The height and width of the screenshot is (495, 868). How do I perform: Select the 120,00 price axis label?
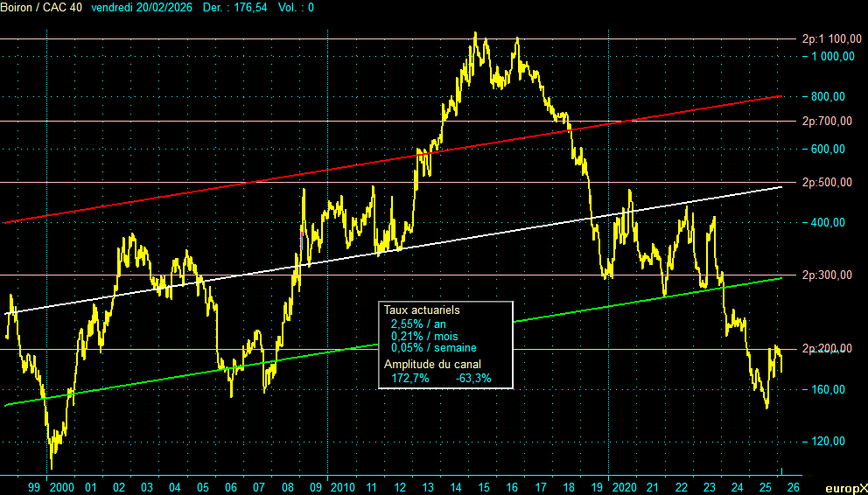(x=828, y=442)
